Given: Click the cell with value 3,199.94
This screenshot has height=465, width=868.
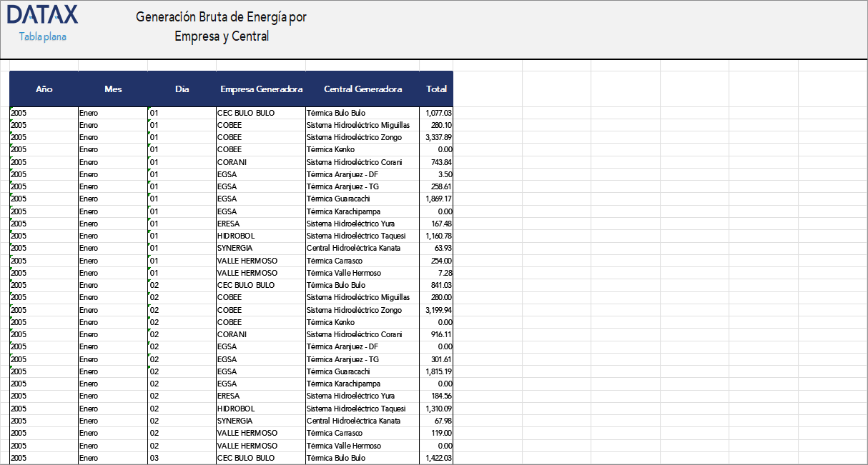Looking at the screenshot, I should (438, 310).
